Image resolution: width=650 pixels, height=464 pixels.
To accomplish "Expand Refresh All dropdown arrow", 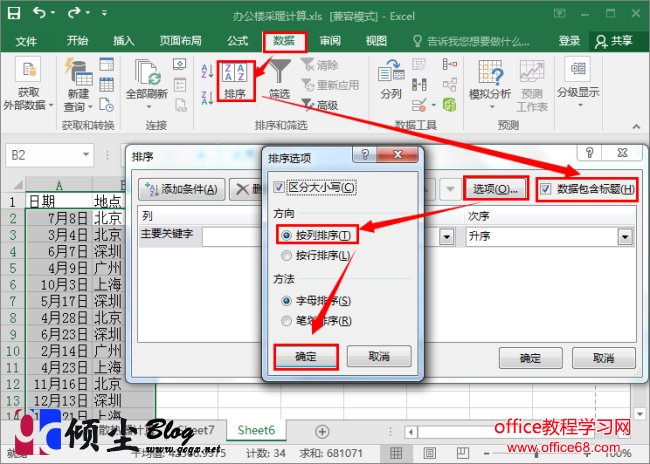I will [149, 107].
